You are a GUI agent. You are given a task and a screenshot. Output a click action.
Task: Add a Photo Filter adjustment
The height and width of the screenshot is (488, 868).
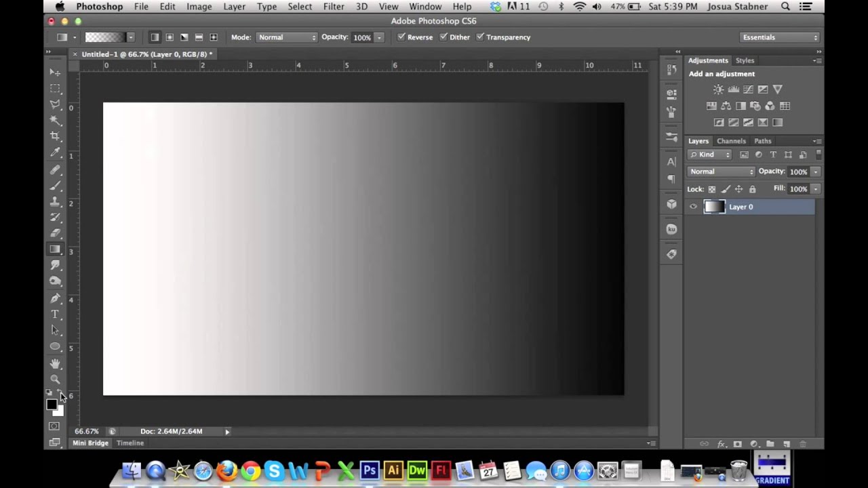[755, 106]
